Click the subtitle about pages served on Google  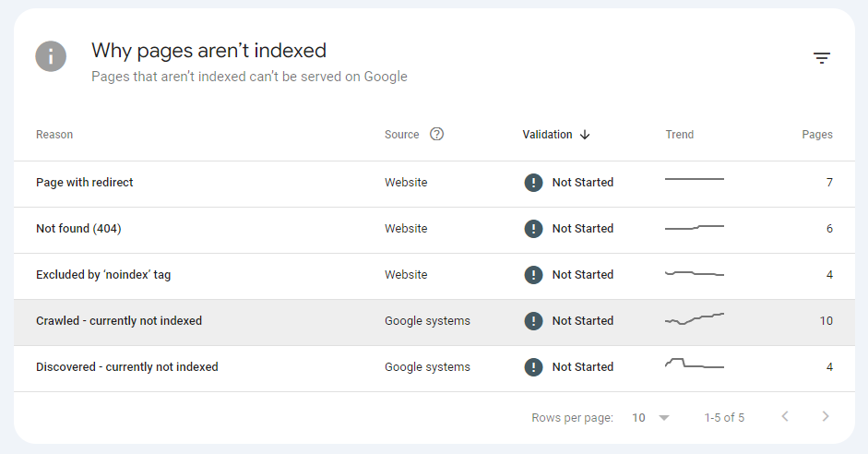tap(249, 77)
